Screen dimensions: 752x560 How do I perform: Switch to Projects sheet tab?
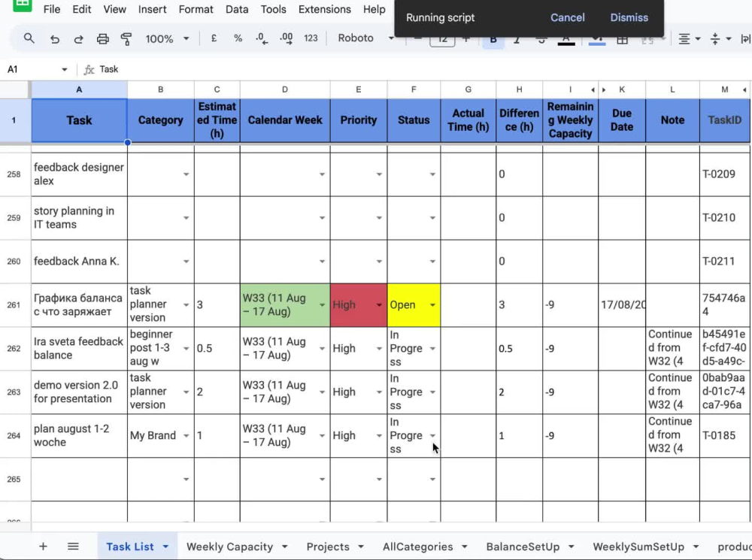[328, 547]
